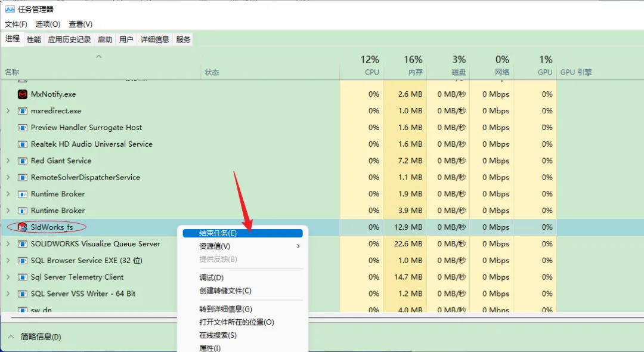
Task: Click the 22.6 MB memory value
Action: (x=408, y=244)
